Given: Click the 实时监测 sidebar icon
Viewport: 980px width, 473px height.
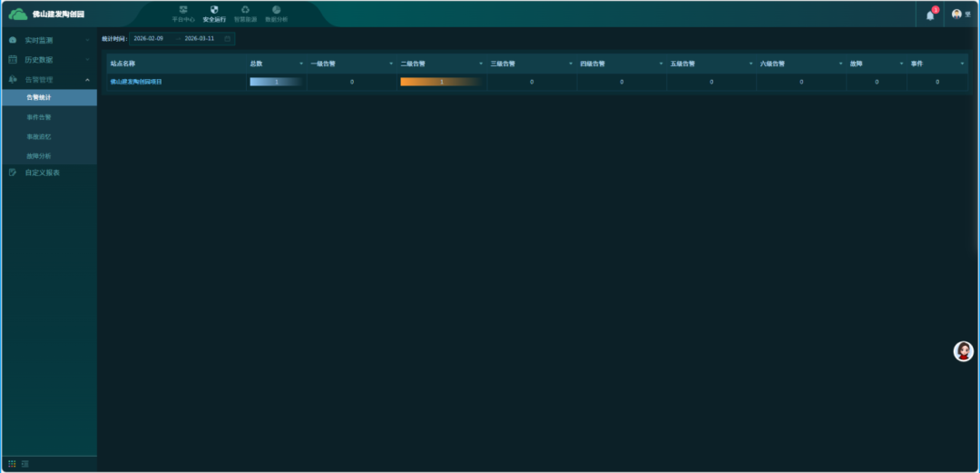Looking at the screenshot, I should (13, 40).
